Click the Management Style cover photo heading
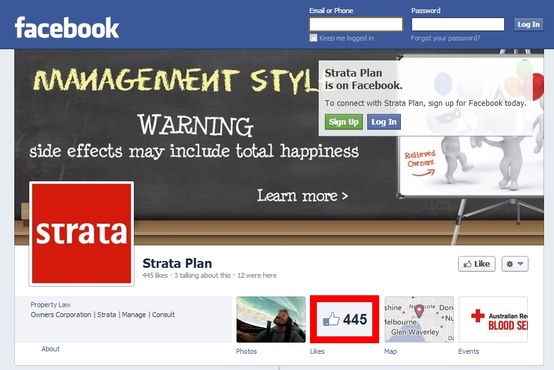 click(177, 80)
